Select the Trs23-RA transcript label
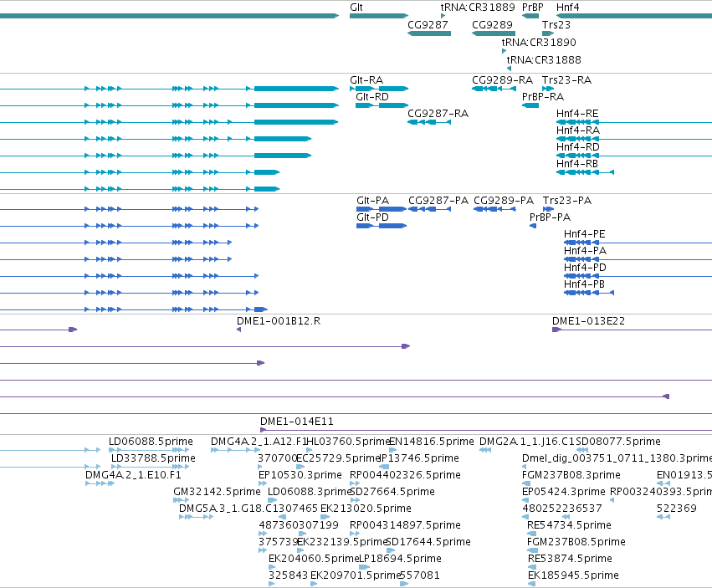The width and height of the screenshot is (712, 588). (566, 80)
